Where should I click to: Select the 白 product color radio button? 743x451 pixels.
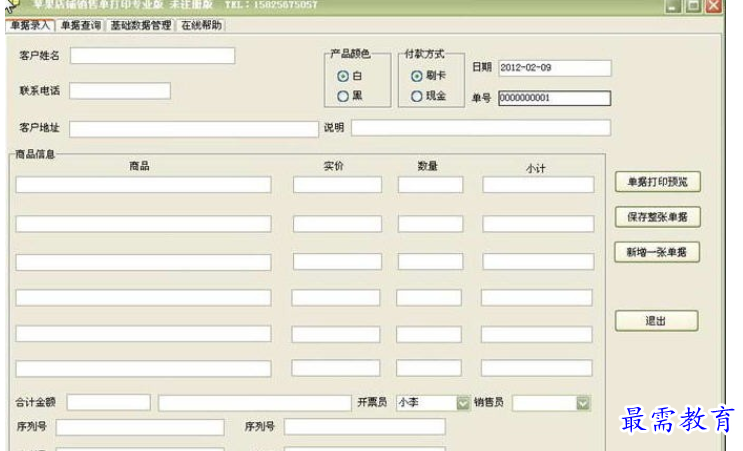343,76
